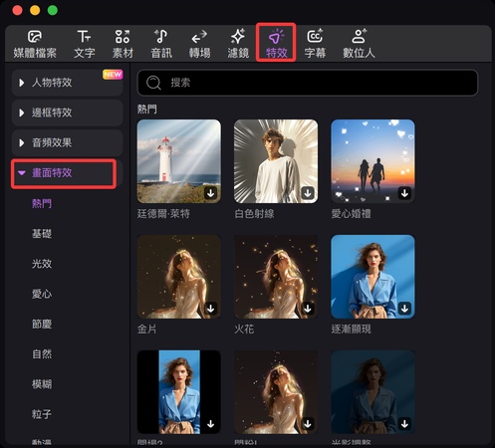Viewport: 495px width, 448px height.
Task: Select the 逐漸顯現 effect thumbnail
Action: coord(372,277)
